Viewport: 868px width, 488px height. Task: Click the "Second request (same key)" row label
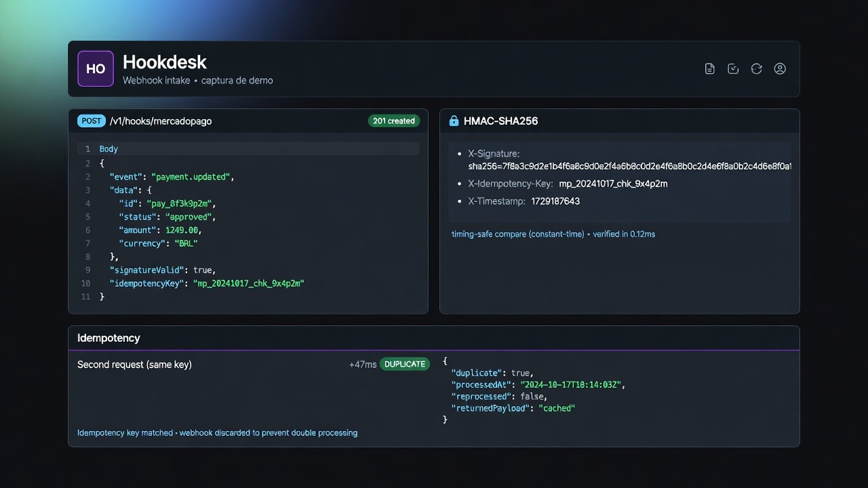(x=134, y=365)
